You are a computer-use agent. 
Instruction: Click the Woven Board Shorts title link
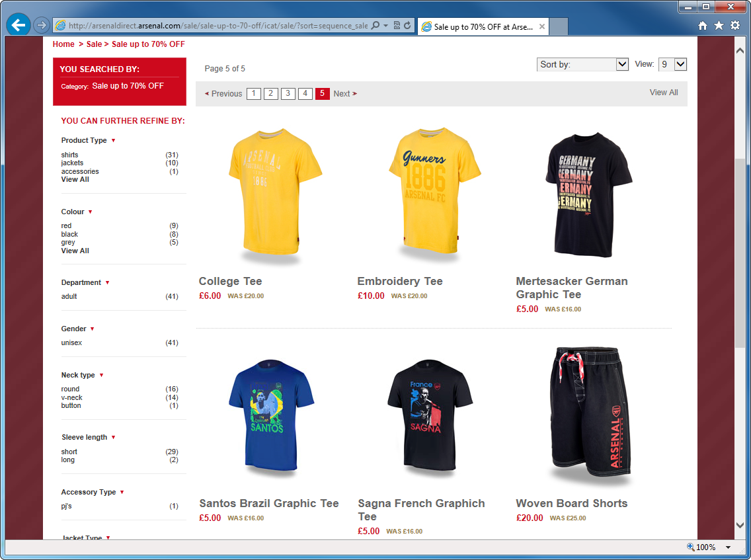[571, 504]
